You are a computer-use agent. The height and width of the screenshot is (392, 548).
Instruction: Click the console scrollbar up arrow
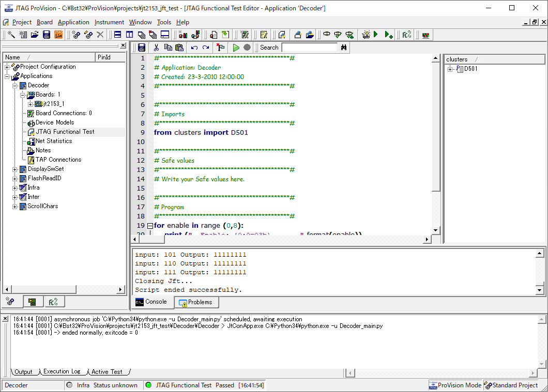point(539,254)
